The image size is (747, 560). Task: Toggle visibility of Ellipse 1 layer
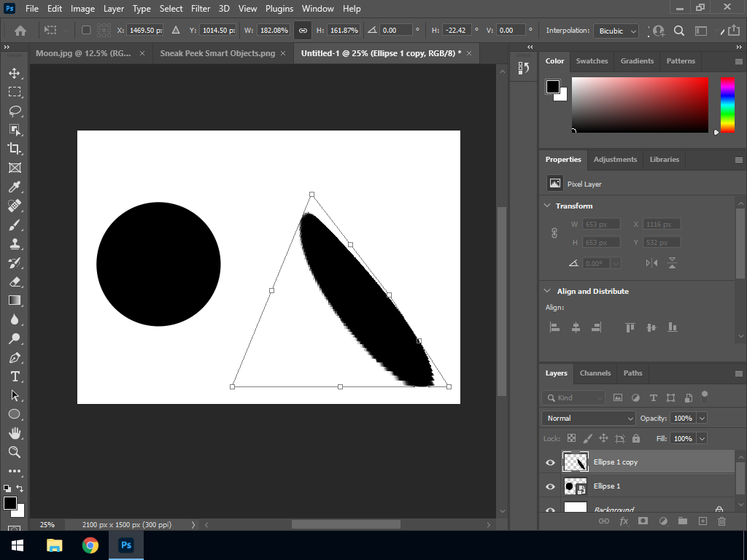coord(550,486)
